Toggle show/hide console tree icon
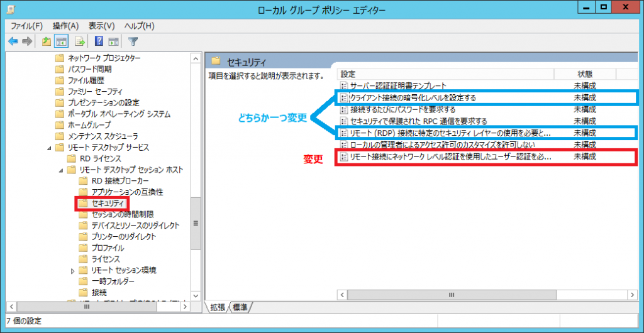Viewport: 644px width, 333px height. tap(61, 41)
